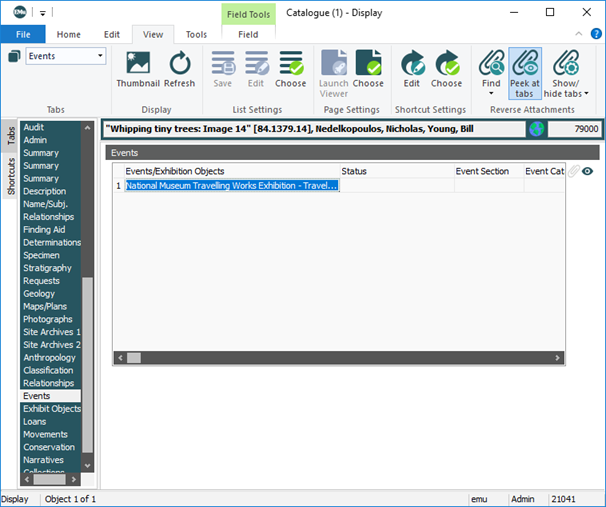The image size is (606, 507).
Task: Open the File menu
Action: (23, 34)
